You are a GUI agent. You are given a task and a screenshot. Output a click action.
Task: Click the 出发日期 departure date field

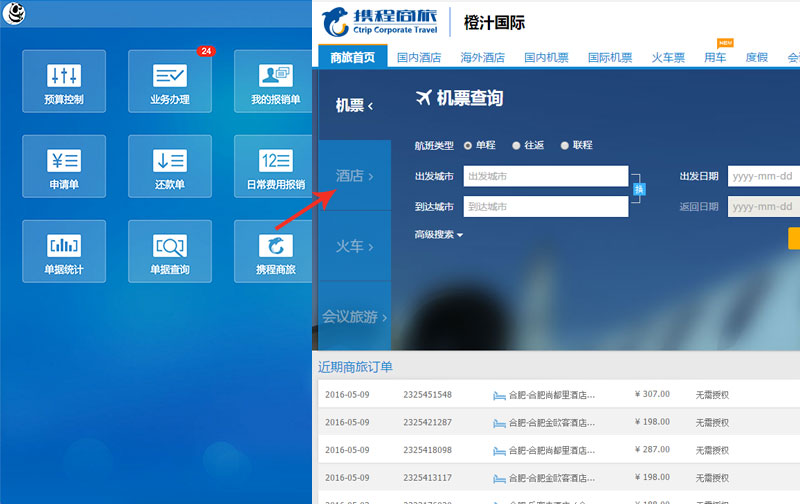pos(764,176)
